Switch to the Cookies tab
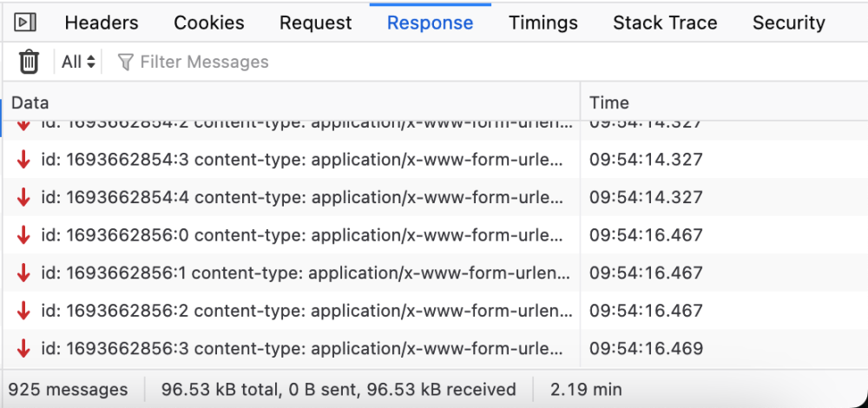Screen dimensions: 868x408 pyautogui.click(x=208, y=23)
